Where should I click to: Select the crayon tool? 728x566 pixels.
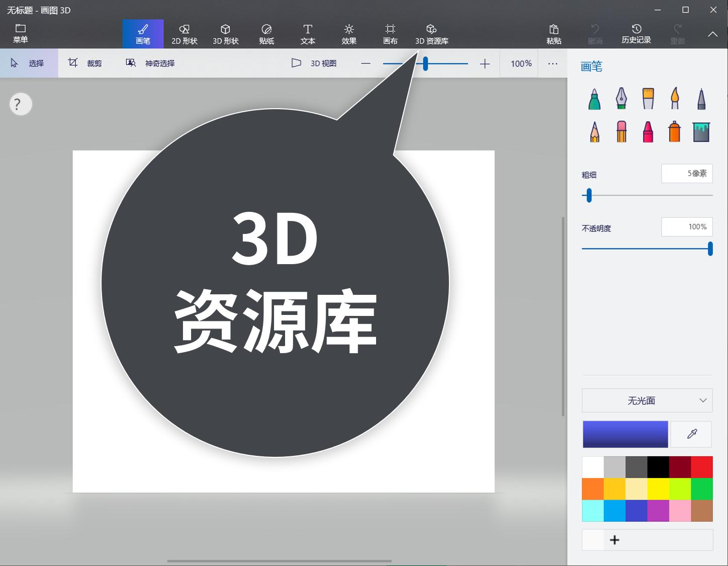(648, 131)
